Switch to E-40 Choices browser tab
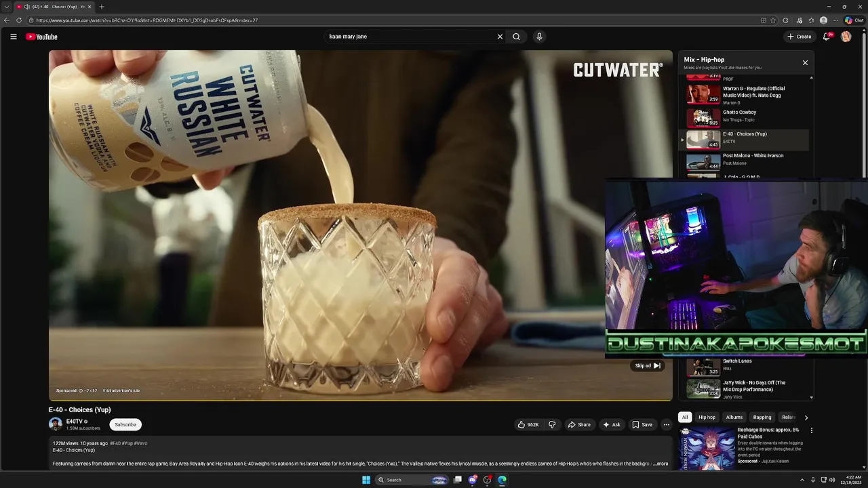 tap(54, 7)
